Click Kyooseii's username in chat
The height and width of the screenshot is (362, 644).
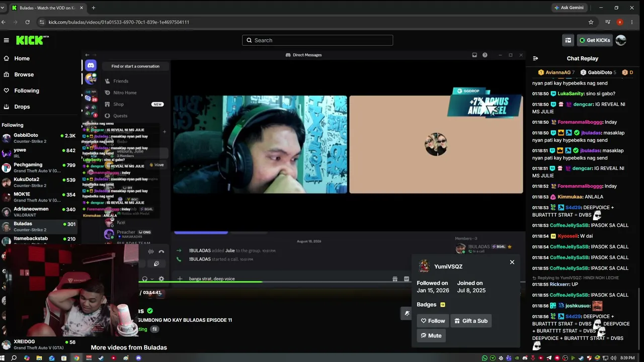tap(567, 236)
